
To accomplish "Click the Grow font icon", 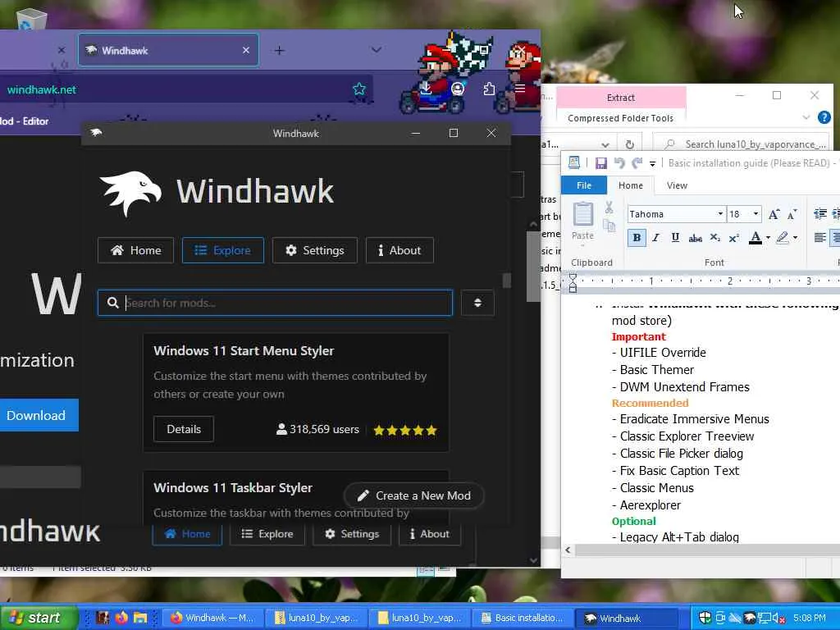I will [774, 214].
